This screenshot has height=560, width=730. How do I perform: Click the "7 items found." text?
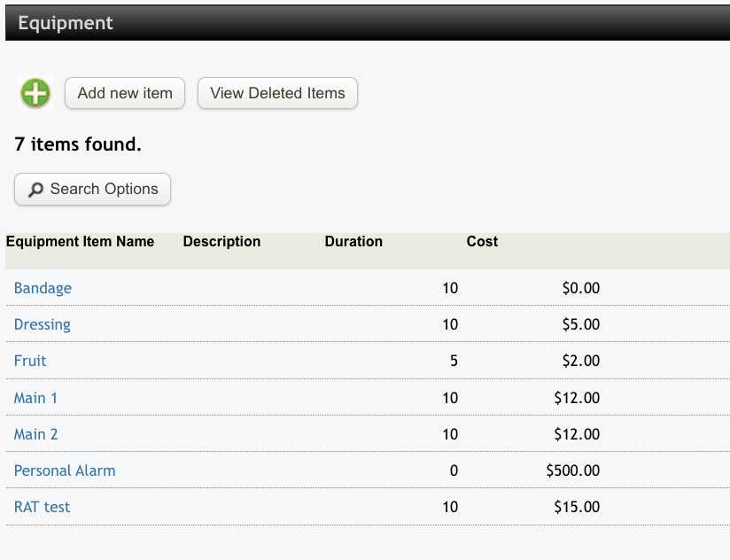78,144
